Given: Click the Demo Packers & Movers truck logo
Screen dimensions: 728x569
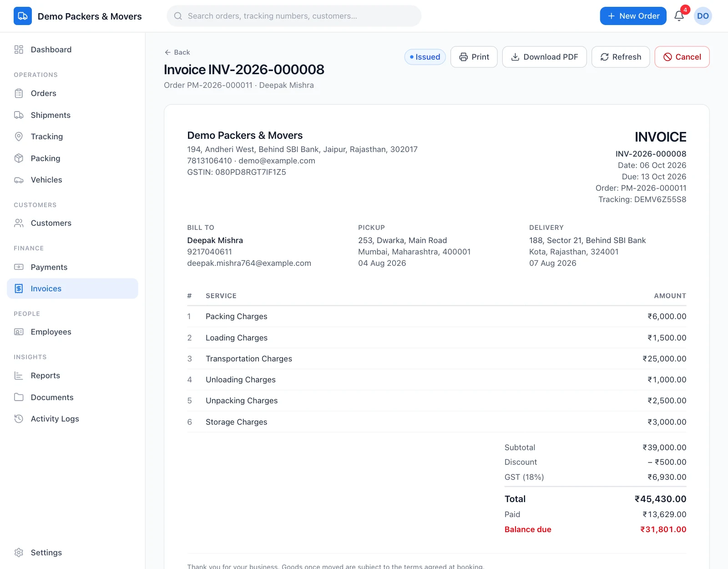Looking at the screenshot, I should pyautogui.click(x=23, y=16).
